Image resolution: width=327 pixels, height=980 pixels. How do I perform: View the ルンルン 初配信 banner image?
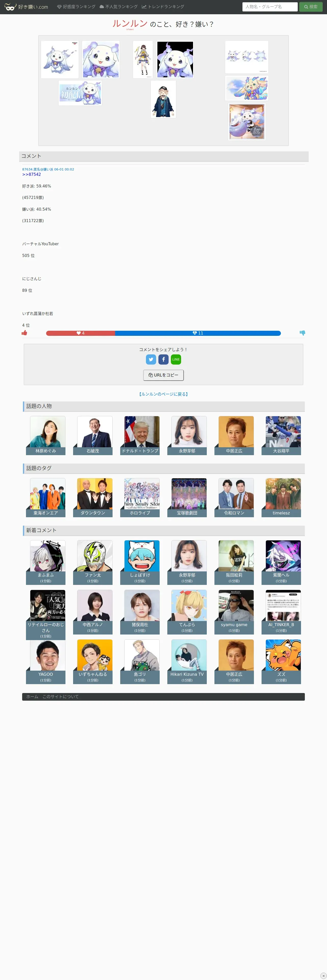pos(80,93)
